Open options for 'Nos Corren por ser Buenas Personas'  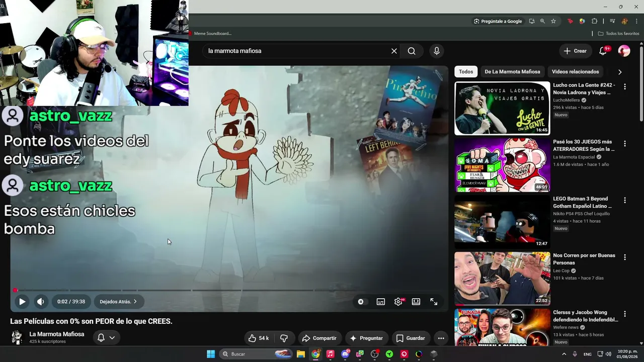coord(625,257)
